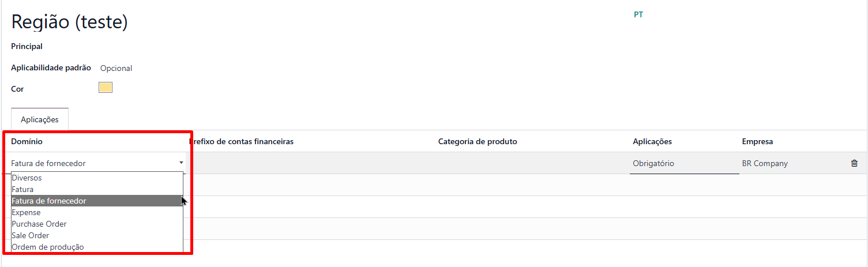The width and height of the screenshot is (868, 267).
Task: Click the Categoria de produto column header
Action: click(x=478, y=141)
